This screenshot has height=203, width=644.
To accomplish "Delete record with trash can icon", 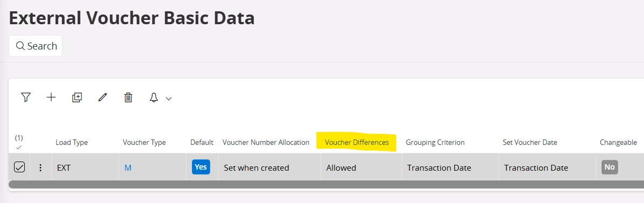I will pos(128,97).
